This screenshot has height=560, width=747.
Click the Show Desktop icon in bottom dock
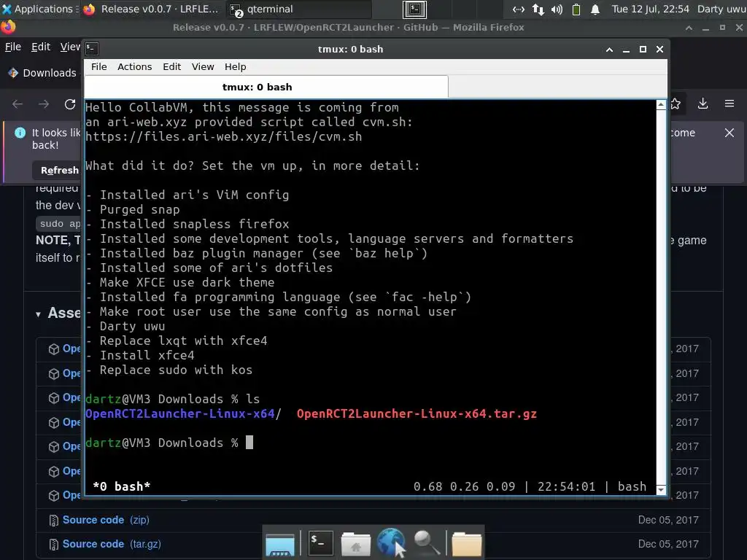pyautogui.click(x=280, y=544)
